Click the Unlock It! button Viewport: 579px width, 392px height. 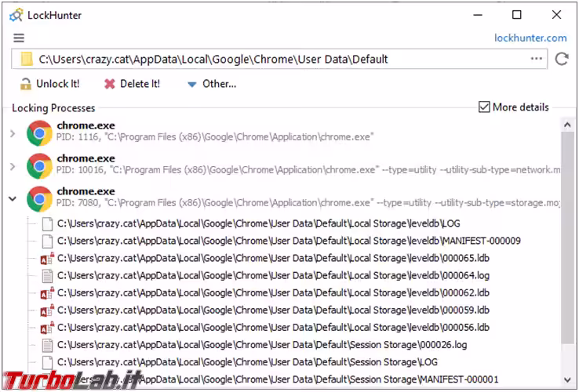(x=49, y=84)
